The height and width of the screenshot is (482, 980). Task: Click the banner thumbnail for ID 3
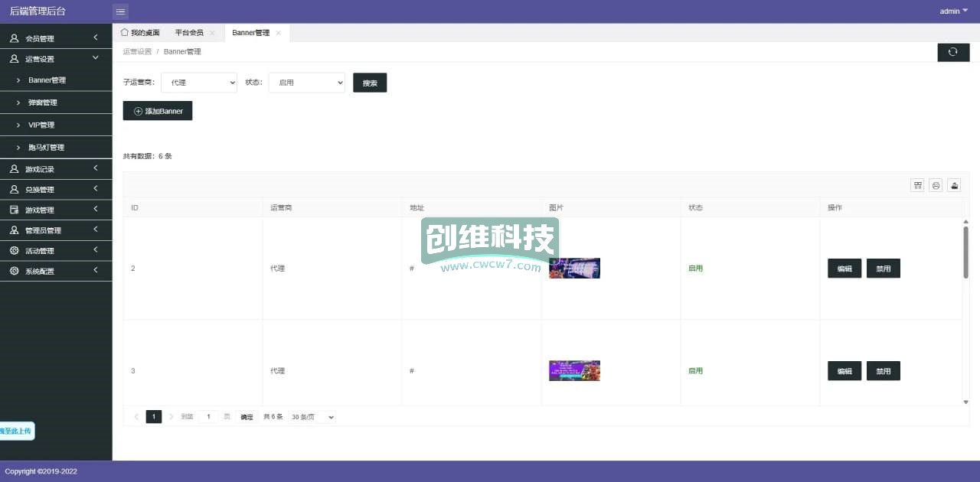pos(574,371)
